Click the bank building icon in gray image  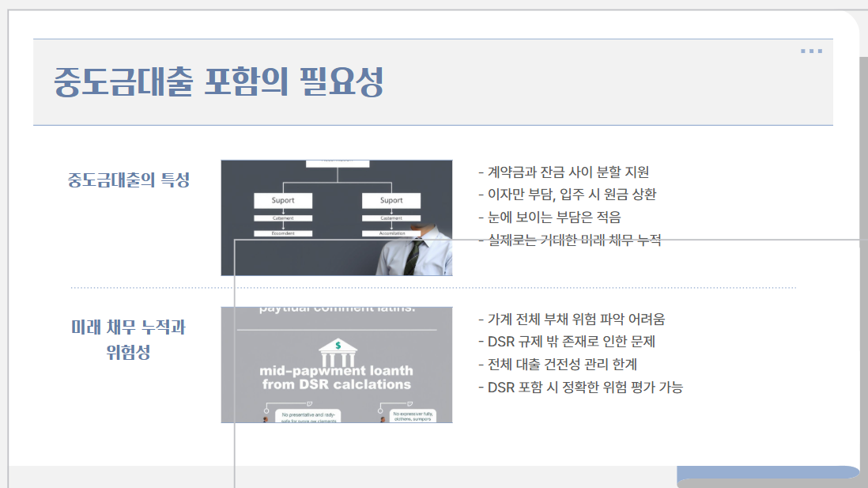pos(338,352)
